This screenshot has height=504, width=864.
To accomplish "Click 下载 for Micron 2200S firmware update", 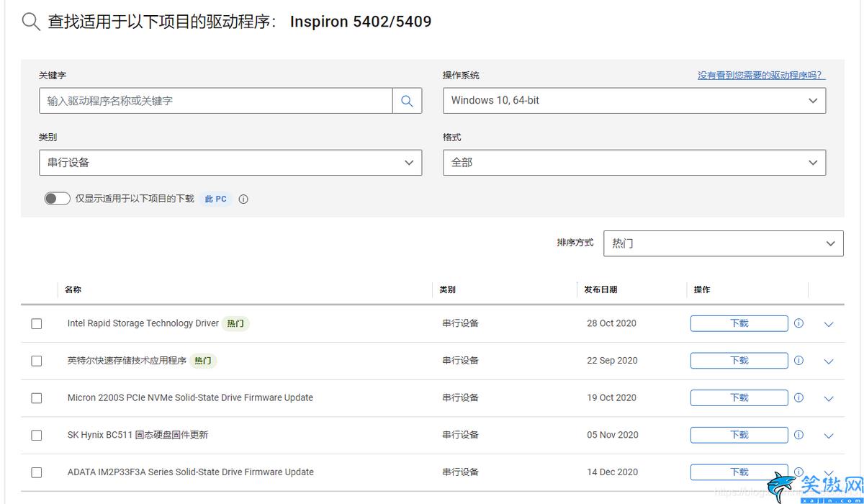I will coord(739,397).
